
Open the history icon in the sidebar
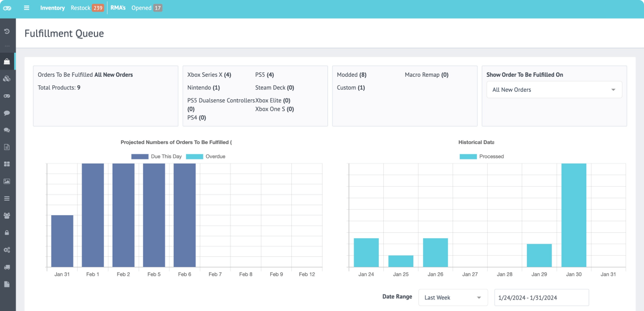(x=7, y=32)
